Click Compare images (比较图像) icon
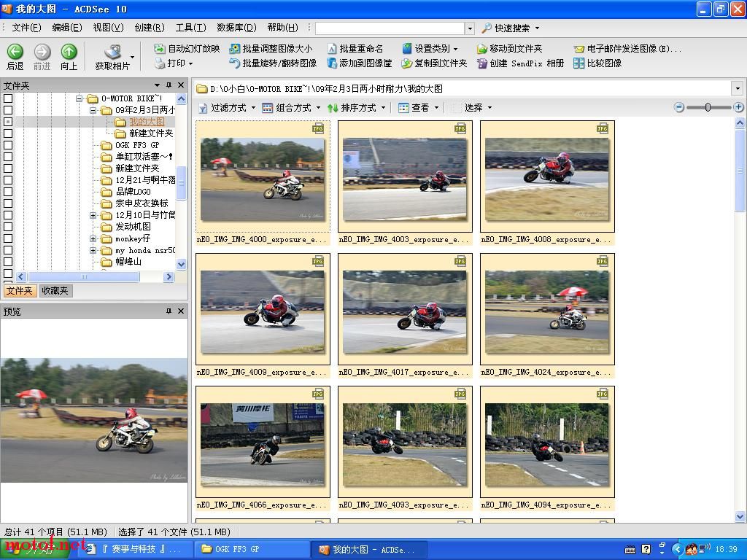This screenshot has height=560, width=747. point(578,63)
